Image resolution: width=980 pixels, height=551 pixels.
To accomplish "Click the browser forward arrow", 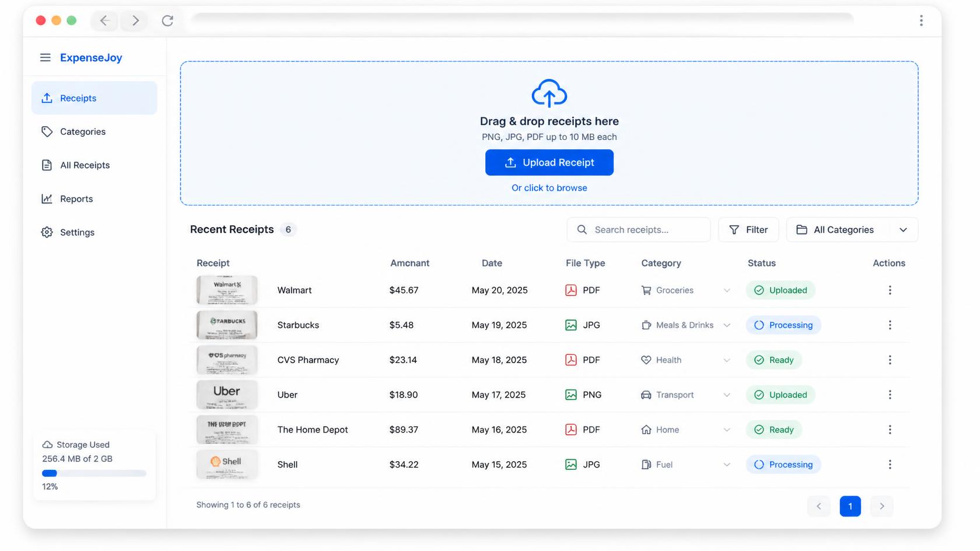I will click(x=135, y=20).
